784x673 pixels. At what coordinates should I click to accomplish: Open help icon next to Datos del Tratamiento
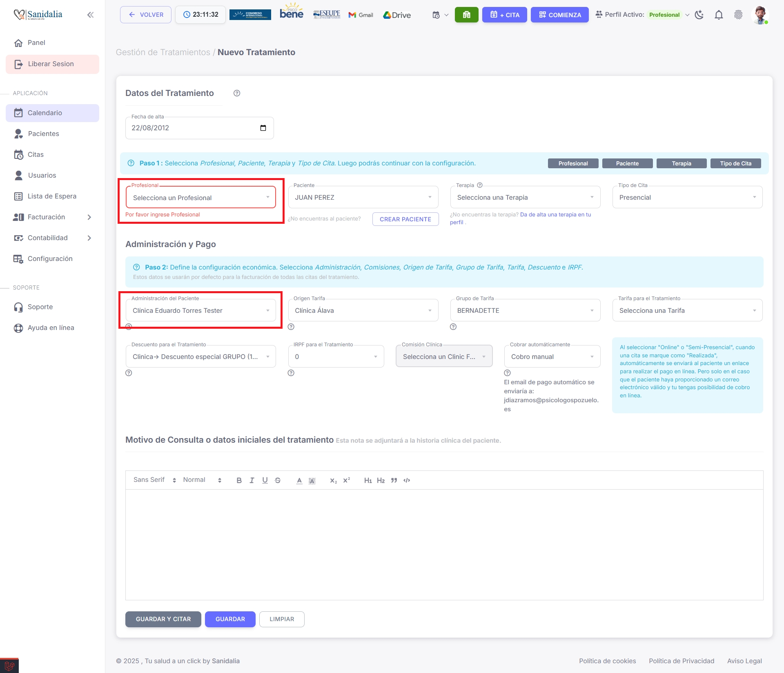[x=237, y=93]
